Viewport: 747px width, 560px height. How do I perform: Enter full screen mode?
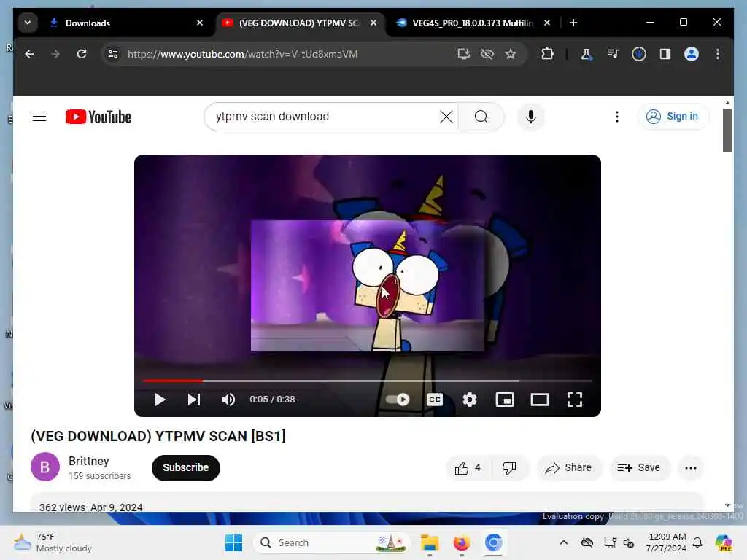click(x=575, y=400)
